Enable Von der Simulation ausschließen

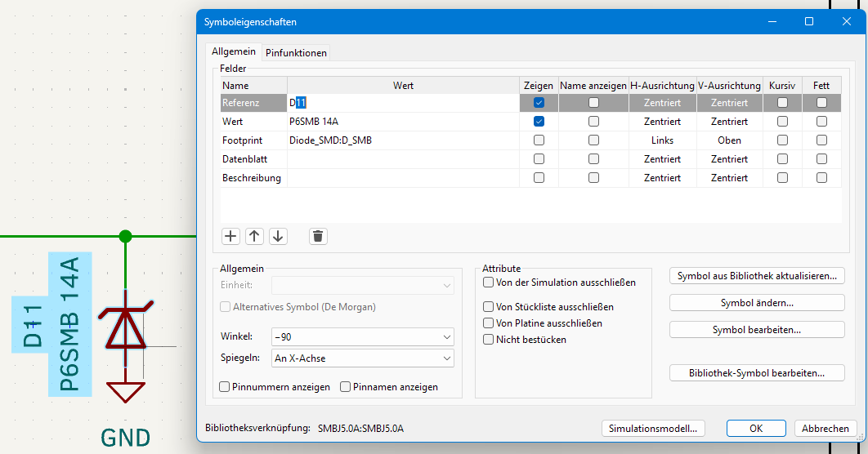tap(489, 283)
